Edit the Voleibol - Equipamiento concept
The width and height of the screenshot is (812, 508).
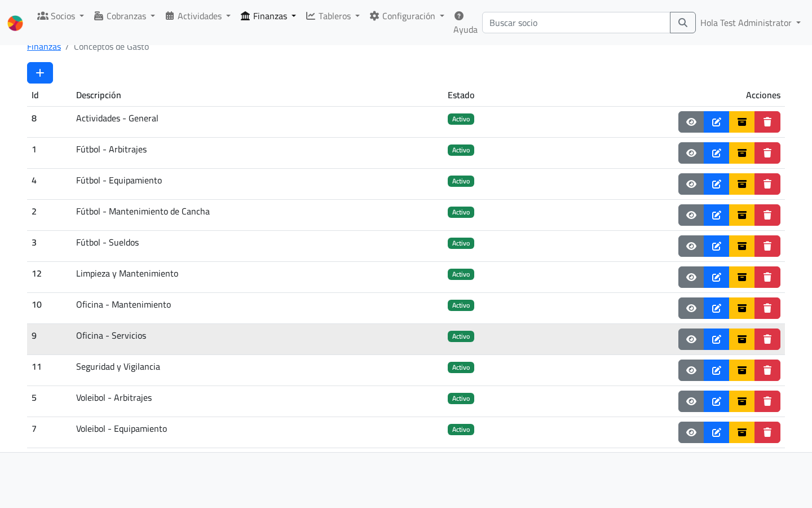pyautogui.click(x=716, y=432)
